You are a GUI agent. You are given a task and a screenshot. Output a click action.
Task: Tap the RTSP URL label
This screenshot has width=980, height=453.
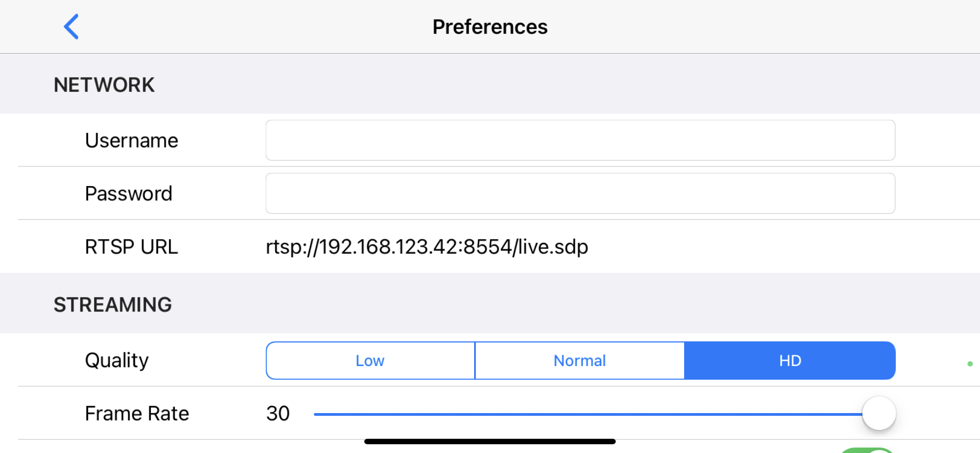point(131,247)
